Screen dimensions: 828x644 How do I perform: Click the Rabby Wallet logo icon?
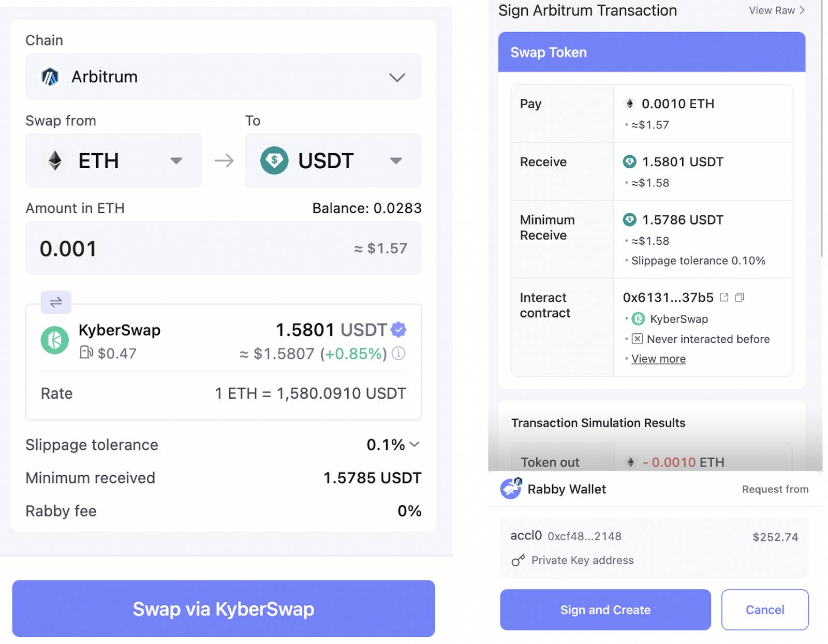pos(511,489)
